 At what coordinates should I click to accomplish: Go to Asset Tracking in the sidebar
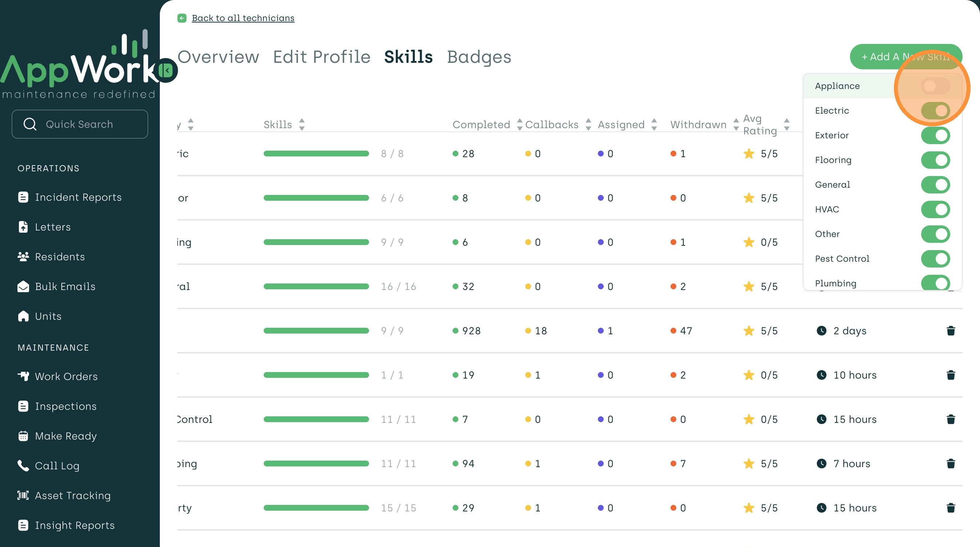(73, 495)
